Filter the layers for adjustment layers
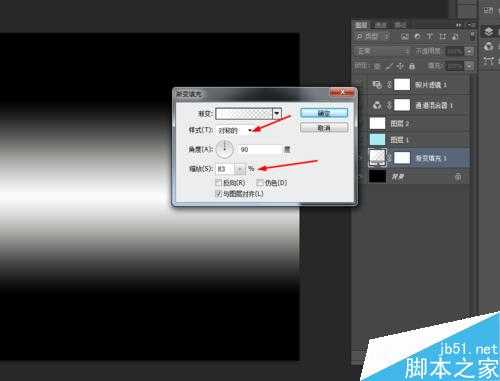The width and height of the screenshot is (500, 381). [417, 36]
